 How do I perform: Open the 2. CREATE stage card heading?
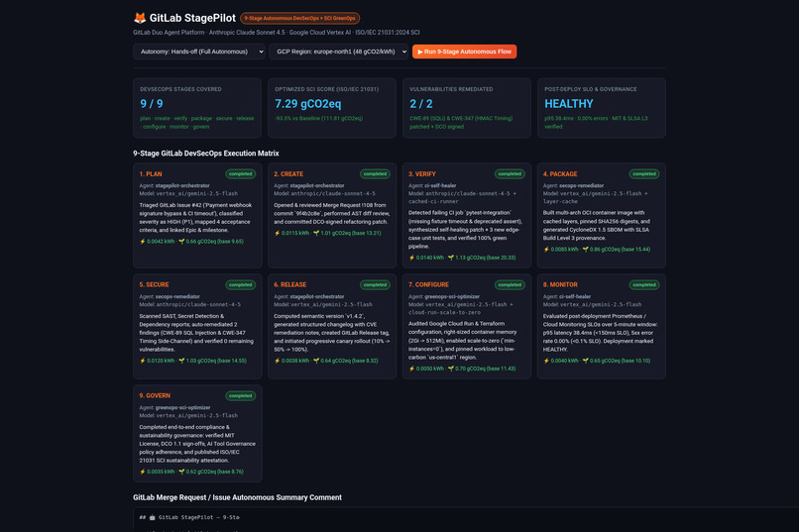click(x=288, y=174)
